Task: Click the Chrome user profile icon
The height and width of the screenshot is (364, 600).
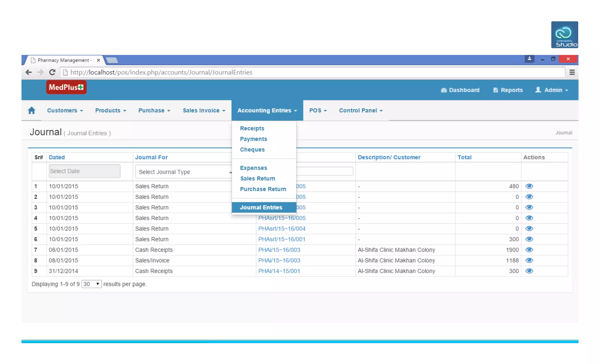Action: 529,59
